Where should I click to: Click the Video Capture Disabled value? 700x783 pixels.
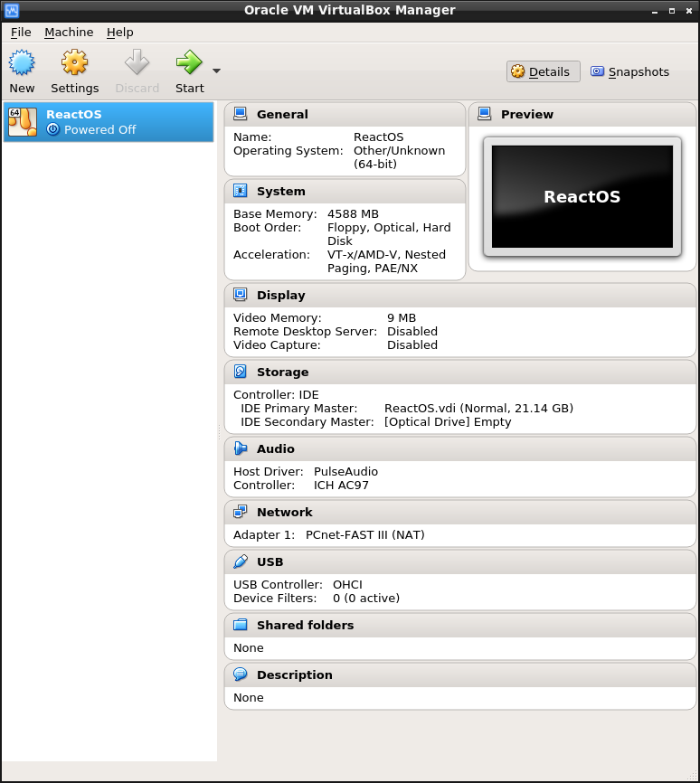click(x=412, y=344)
